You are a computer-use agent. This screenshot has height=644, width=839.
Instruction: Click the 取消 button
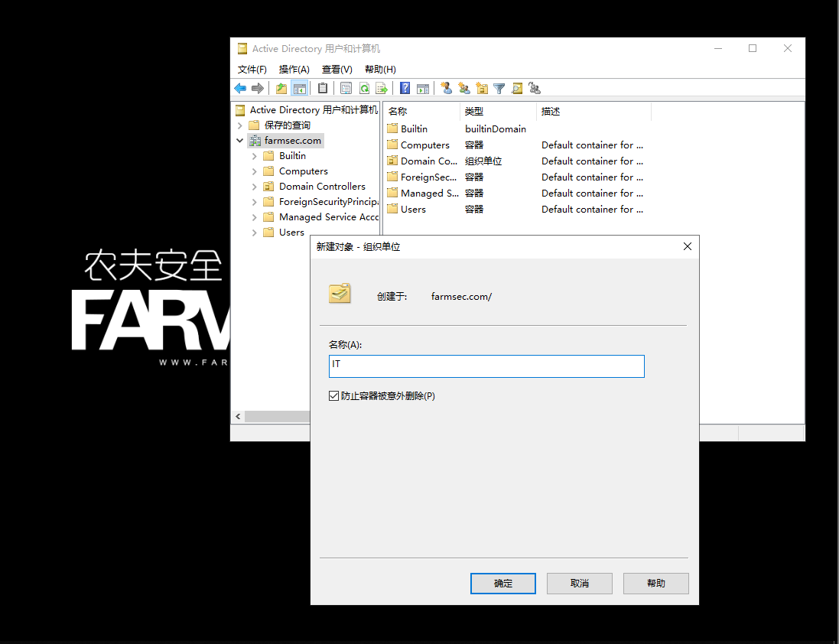click(580, 584)
